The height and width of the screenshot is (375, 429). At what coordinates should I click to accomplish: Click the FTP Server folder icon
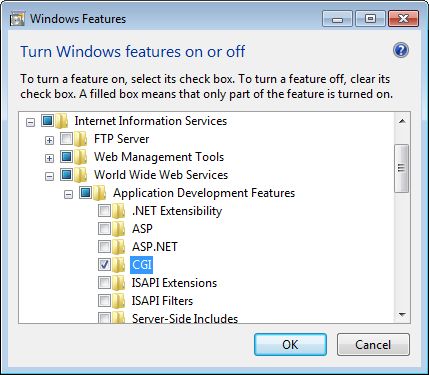pyautogui.click(x=80, y=139)
